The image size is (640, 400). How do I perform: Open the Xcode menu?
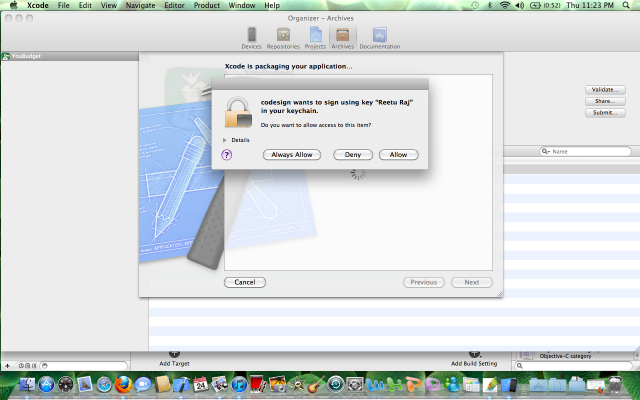tap(38, 5)
